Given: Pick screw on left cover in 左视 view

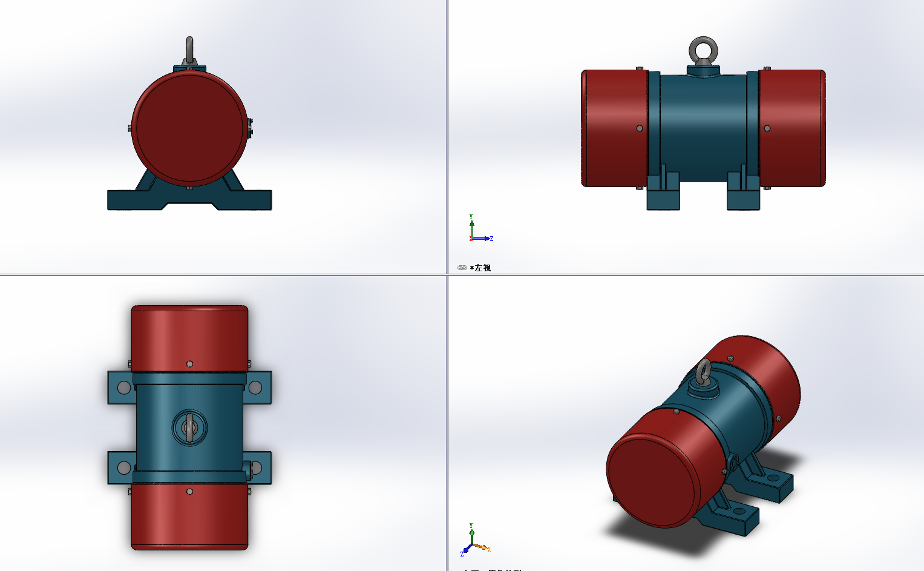Looking at the screenshot, I should click(x=640, y=128).
